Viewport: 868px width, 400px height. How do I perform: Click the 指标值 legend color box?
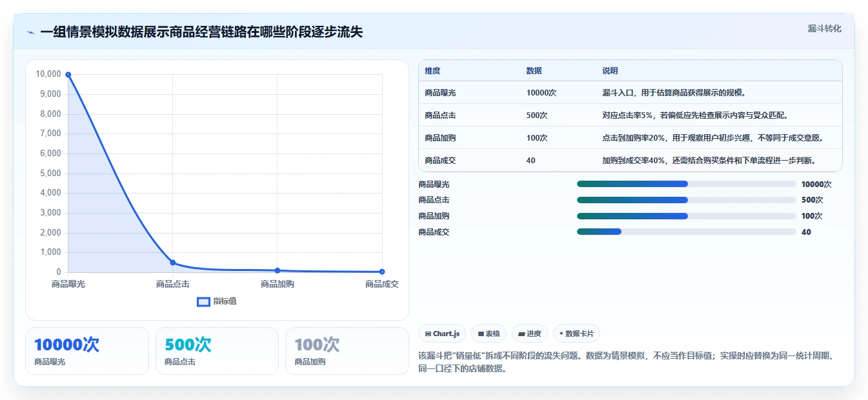point(203,301)
